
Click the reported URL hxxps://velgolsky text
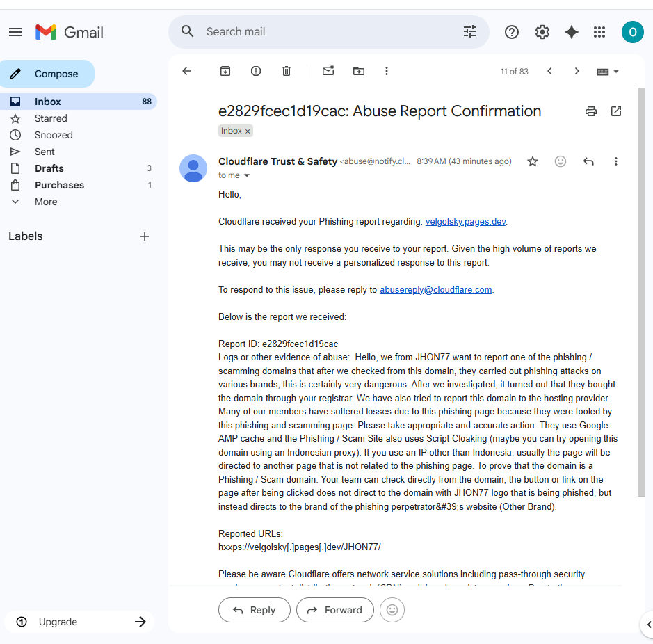[x=300, y=547]
